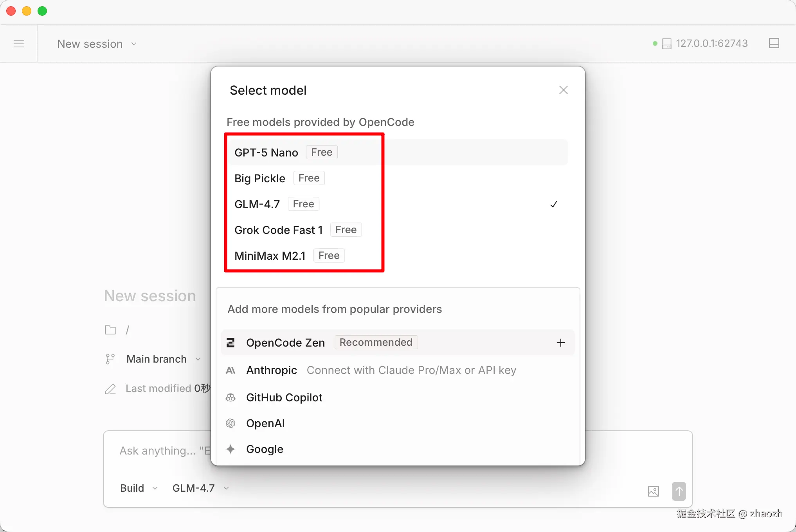Screen dimensions: 796x532
Task: Pick the MiniMax M2.1 model
Action: click(x=270, y=256)
